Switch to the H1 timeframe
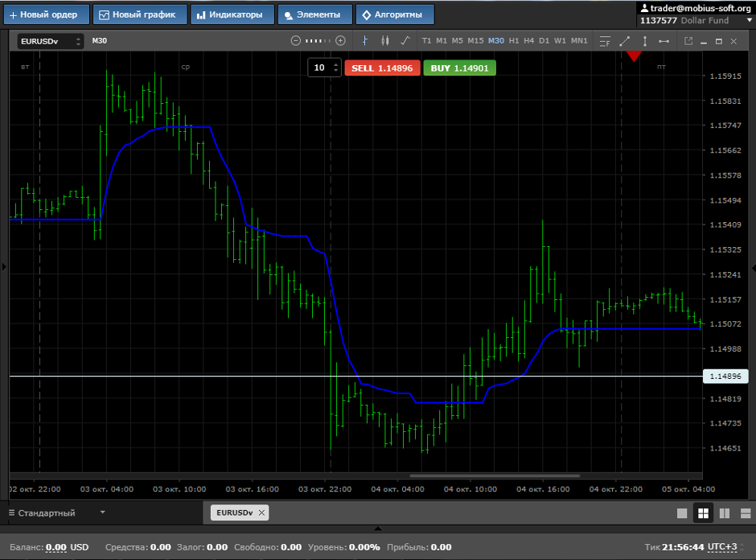Viewport: 756px width, 560px height. [x=514, y=41]
